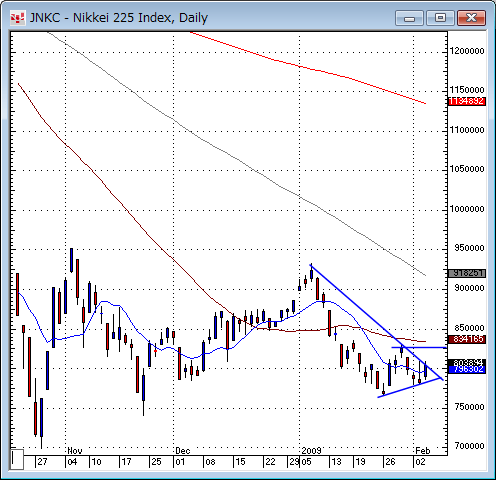496x480 pixels.
Task: Maximize the chart window
Action: (x=440, y=18)
